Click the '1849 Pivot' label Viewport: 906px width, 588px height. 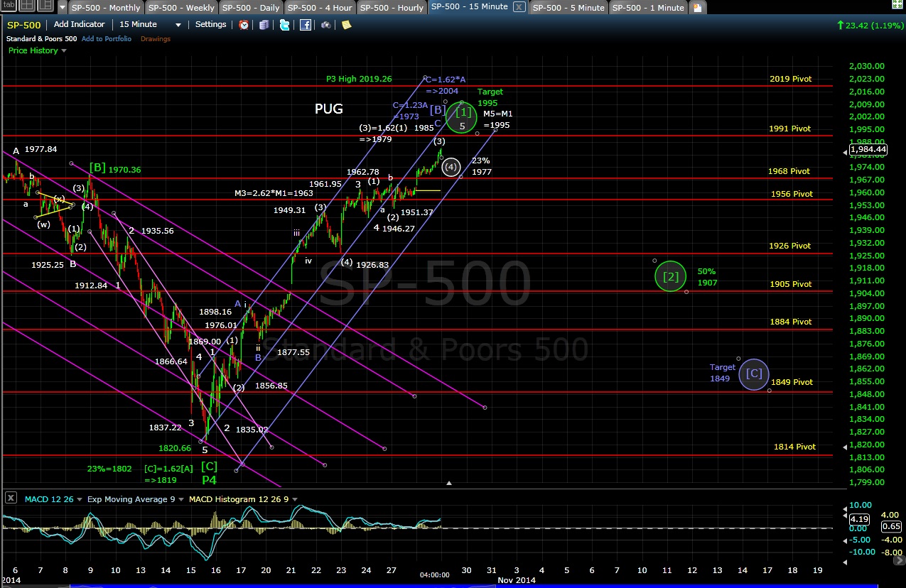[792, 382]
